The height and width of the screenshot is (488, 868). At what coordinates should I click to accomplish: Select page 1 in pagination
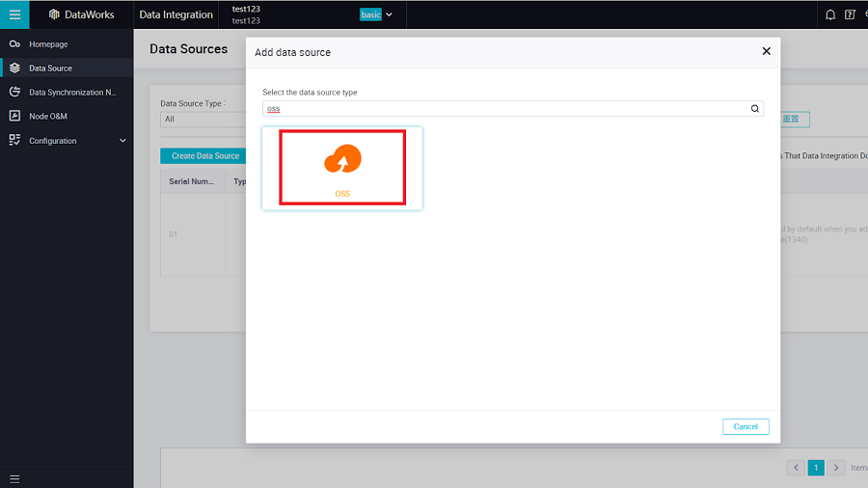tap(816, 468)
